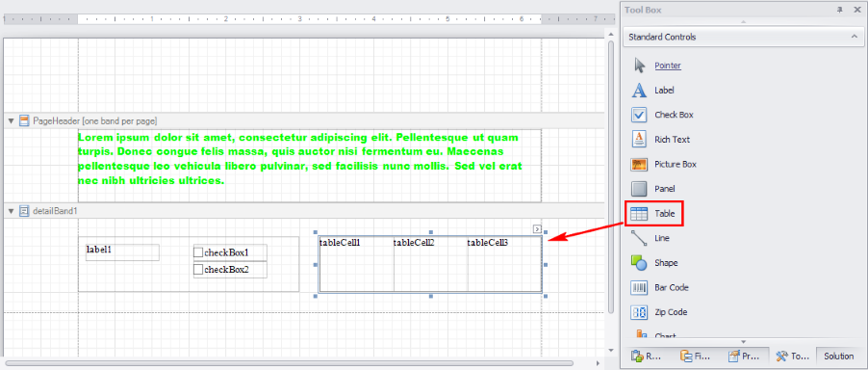Collapse the Standard Controls group

click(855, 38)
